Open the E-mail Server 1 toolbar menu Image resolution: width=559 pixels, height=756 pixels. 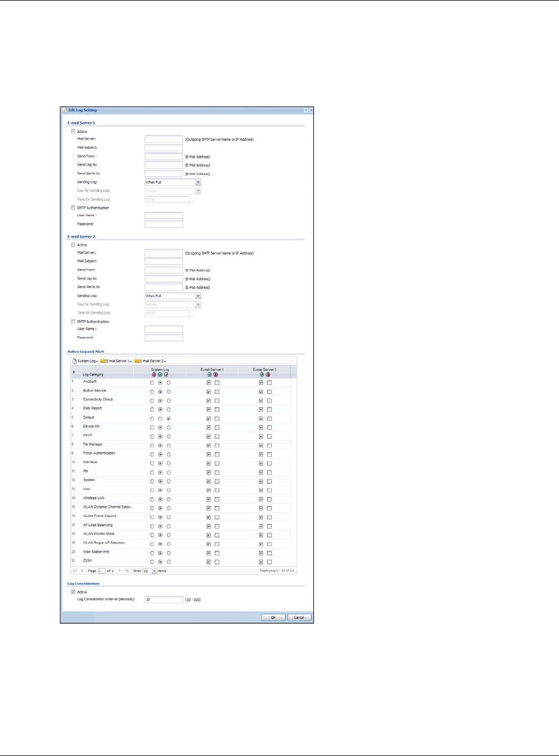point(116,361)
